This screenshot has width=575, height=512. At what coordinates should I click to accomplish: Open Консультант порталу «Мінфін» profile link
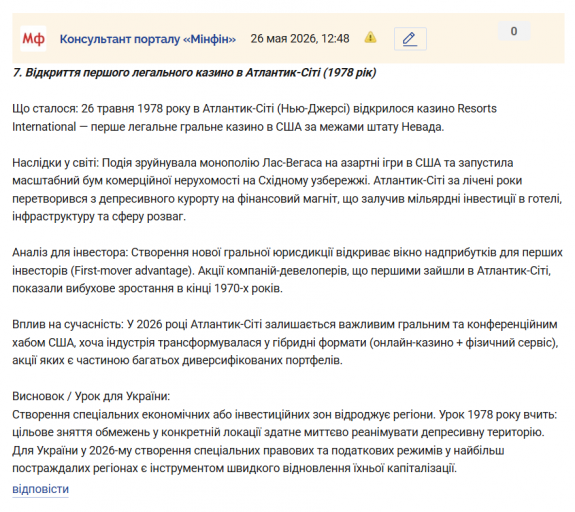click(x=148, y=39)
